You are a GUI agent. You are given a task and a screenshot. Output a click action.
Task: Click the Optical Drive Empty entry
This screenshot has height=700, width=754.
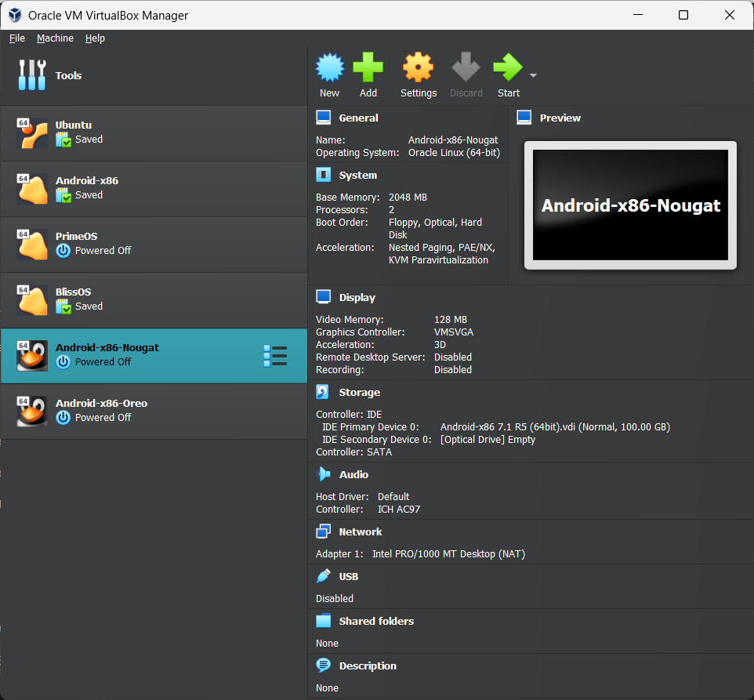coord(488,440)
